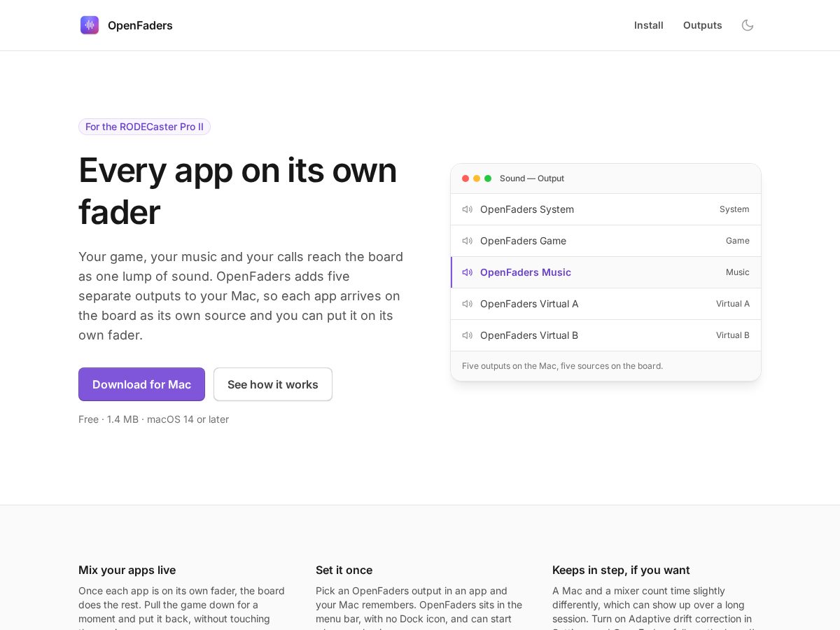The height and width of the screenshot is (630, 840).
Task: Click the OpenFaders brand name text
Action: [140, 25]
